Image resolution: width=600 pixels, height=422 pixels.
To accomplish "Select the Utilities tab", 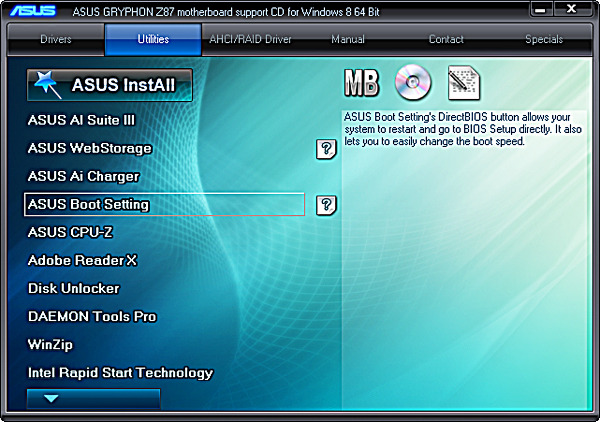I will click(153, 39).
